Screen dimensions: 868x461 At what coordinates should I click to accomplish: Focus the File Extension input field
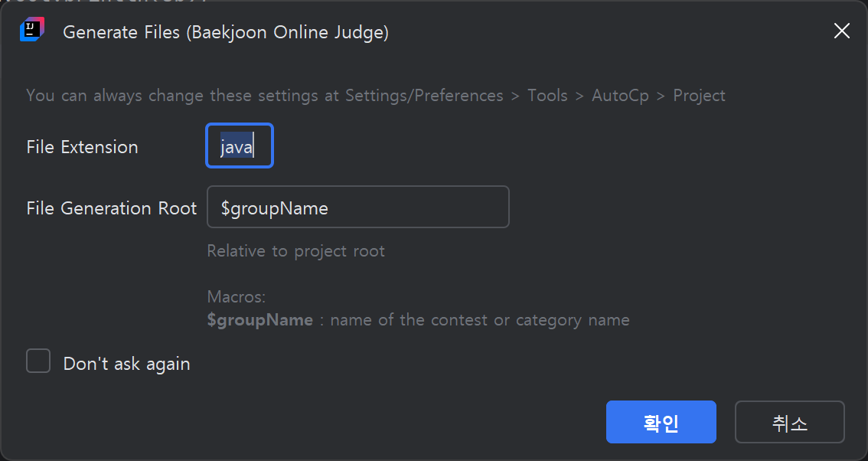coord(240,145)
